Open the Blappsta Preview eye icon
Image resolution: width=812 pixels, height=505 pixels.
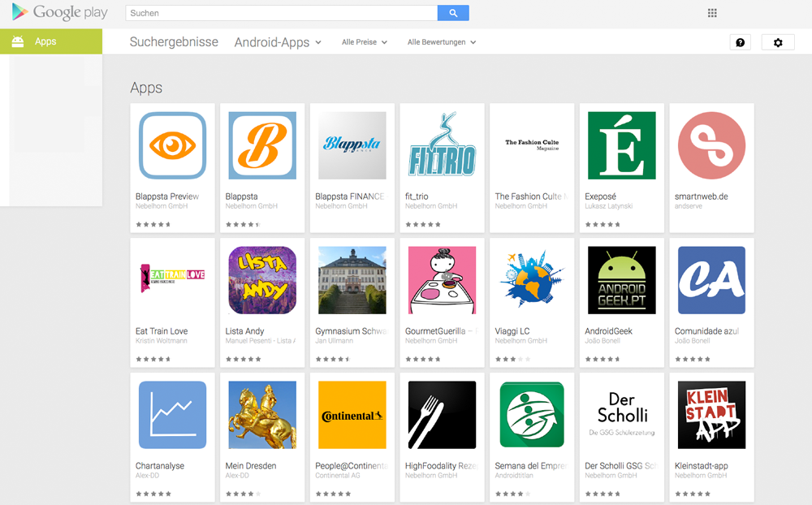click(172, 145)
